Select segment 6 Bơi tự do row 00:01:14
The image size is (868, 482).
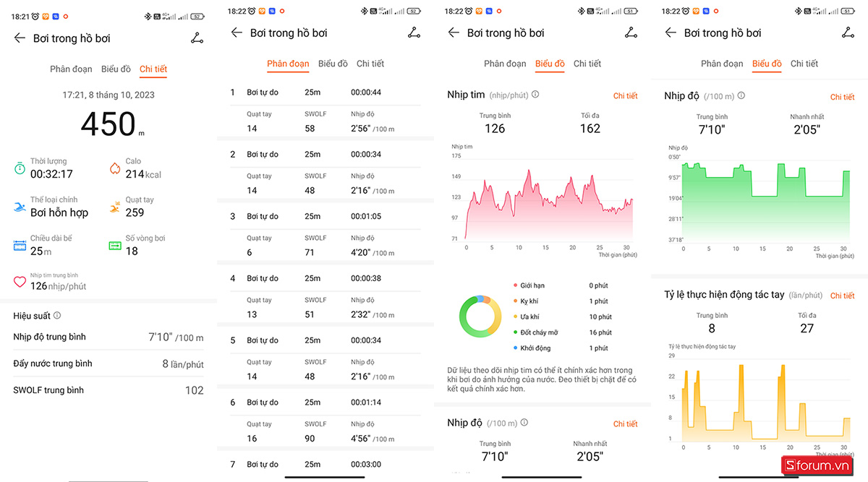325,402
